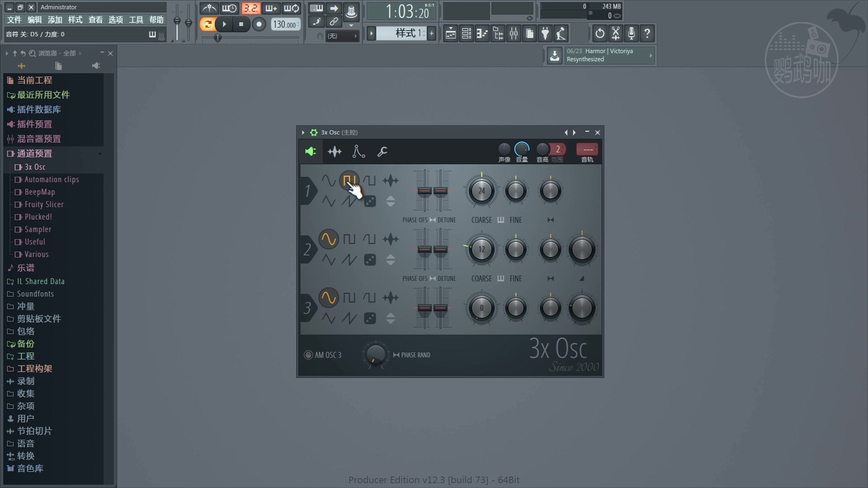Click the gear icon in the 3x Osc title bar
This screenshot has width=868, height=488.
(313, 132)
